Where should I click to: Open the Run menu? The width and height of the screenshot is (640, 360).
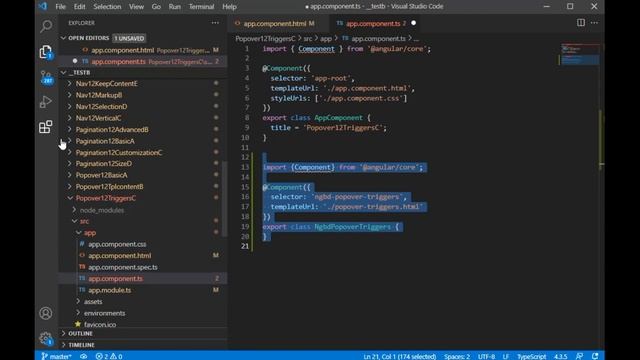pos(175,7)
